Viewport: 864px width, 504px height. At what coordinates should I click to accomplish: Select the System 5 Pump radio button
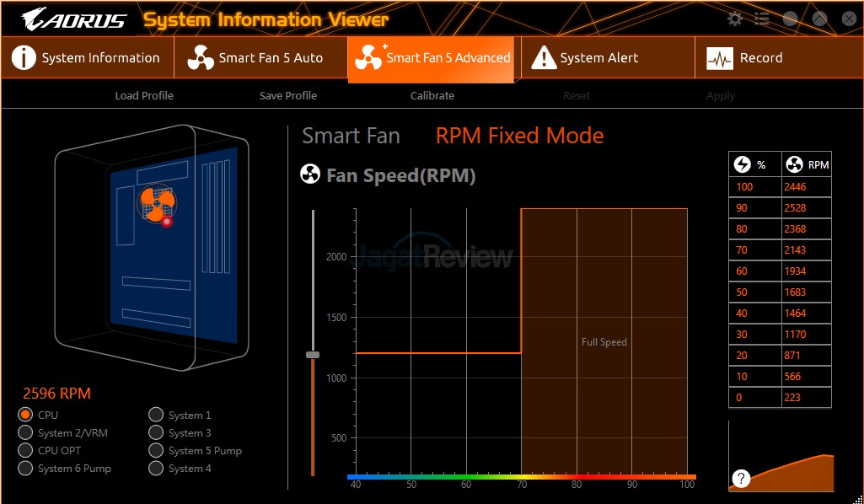(156, 450)
